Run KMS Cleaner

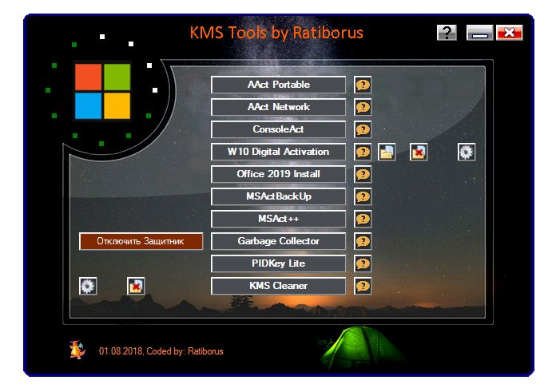point(279,286)
